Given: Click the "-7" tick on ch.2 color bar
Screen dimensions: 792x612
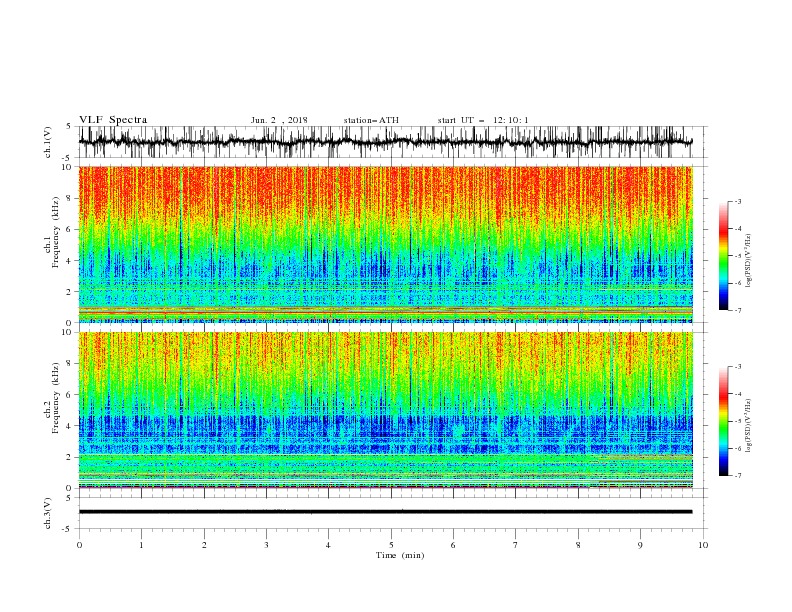Looking at the screenshot, I should coord(737,476).
